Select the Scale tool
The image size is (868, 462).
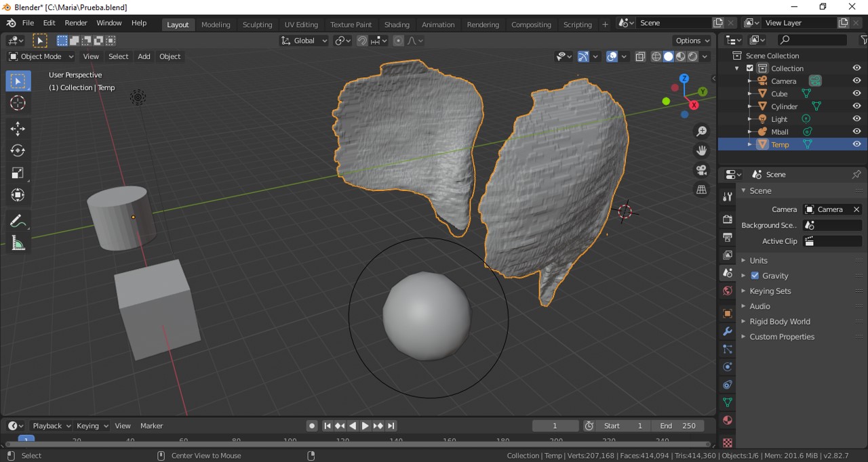(18, 173)
